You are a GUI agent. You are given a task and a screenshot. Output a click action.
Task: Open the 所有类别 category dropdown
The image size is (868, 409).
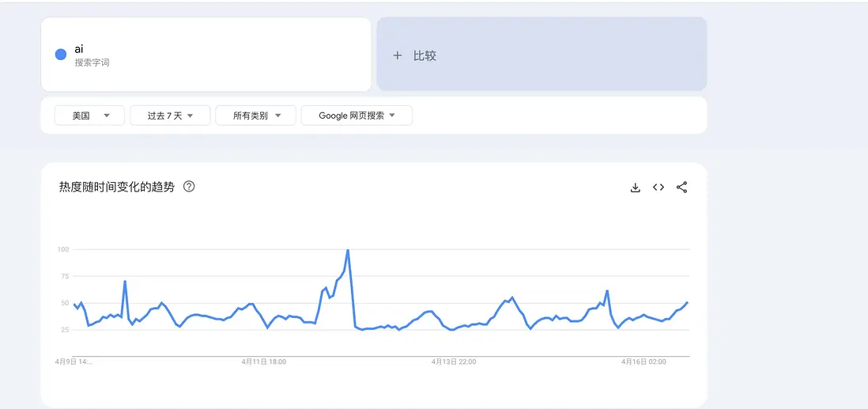click(255, 116)
